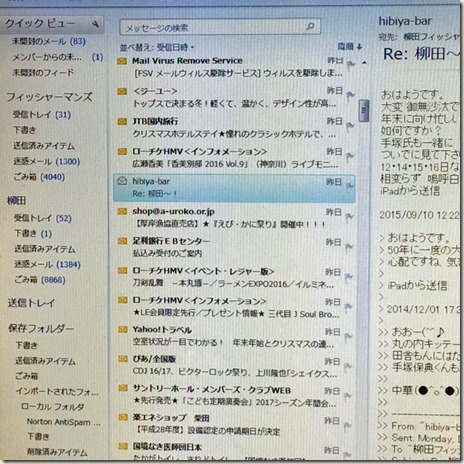
Task: Select the 保存フォルダー heading
Action: pyautogui.click(x=41, y=328)
